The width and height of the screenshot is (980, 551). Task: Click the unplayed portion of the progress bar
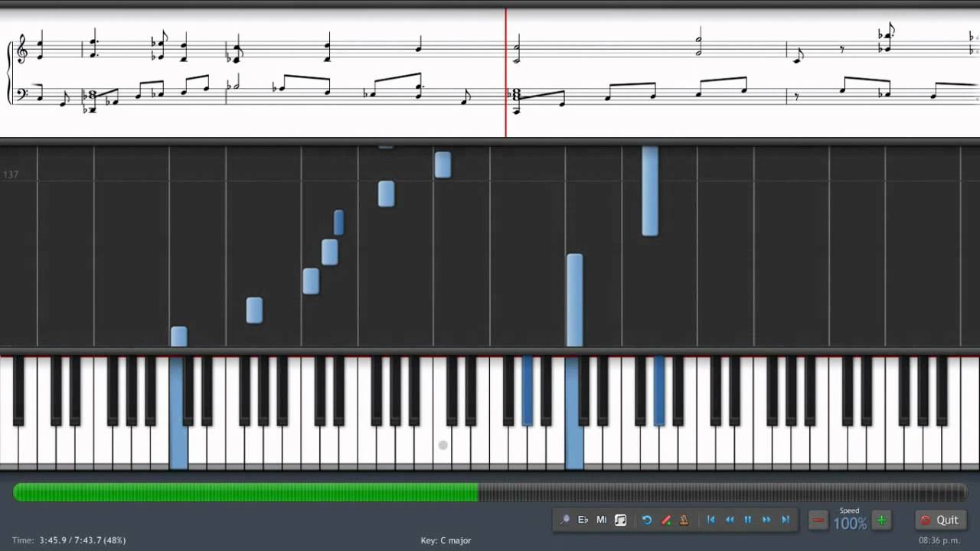(723, 492)
